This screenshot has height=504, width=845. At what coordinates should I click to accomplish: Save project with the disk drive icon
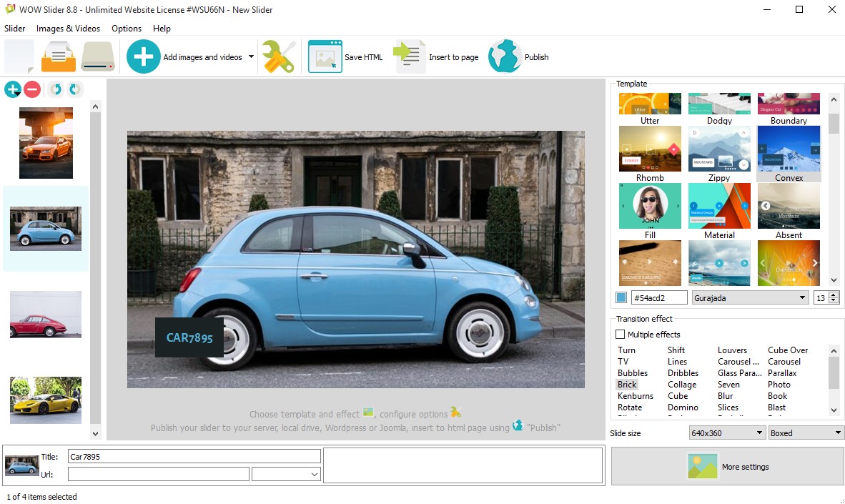click(98, 56)
